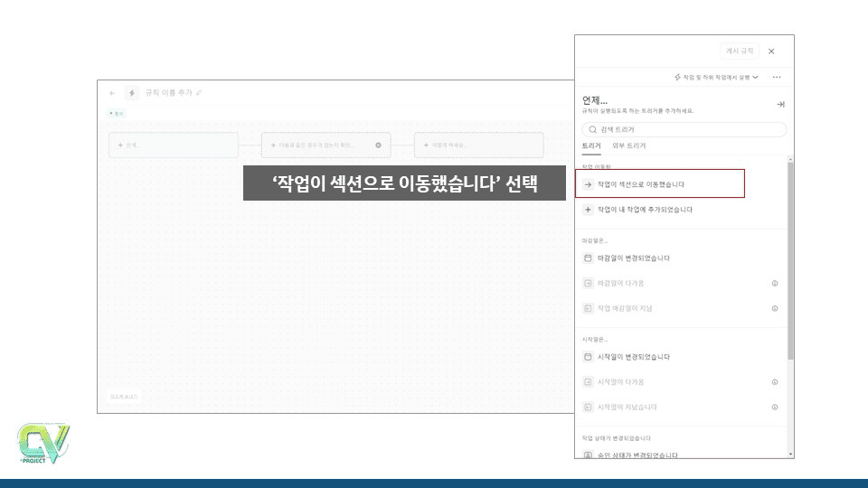
Task: Open the three-dots more options menu
Action: pos(777,78)
